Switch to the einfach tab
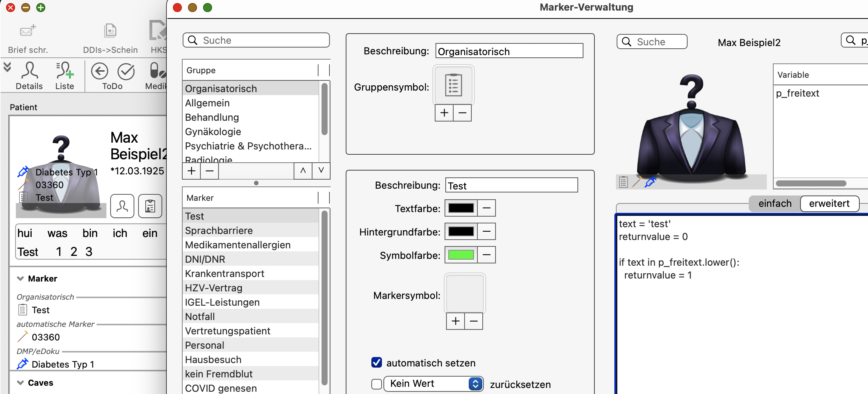868x394 pixels. [x=775, y=203]
